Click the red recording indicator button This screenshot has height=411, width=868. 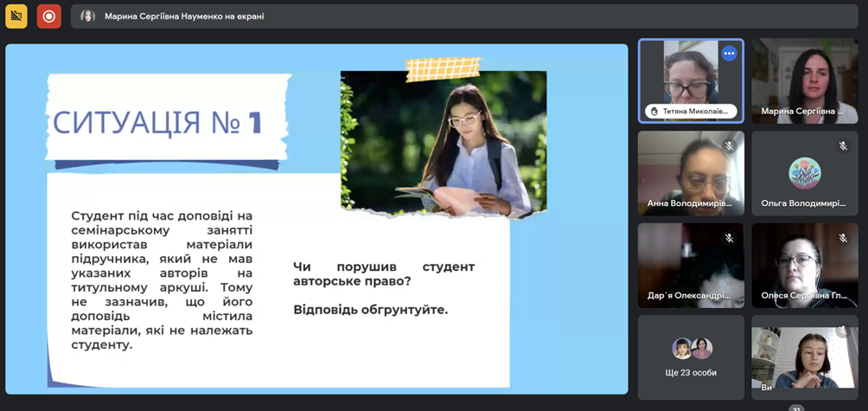pos(48,16)
